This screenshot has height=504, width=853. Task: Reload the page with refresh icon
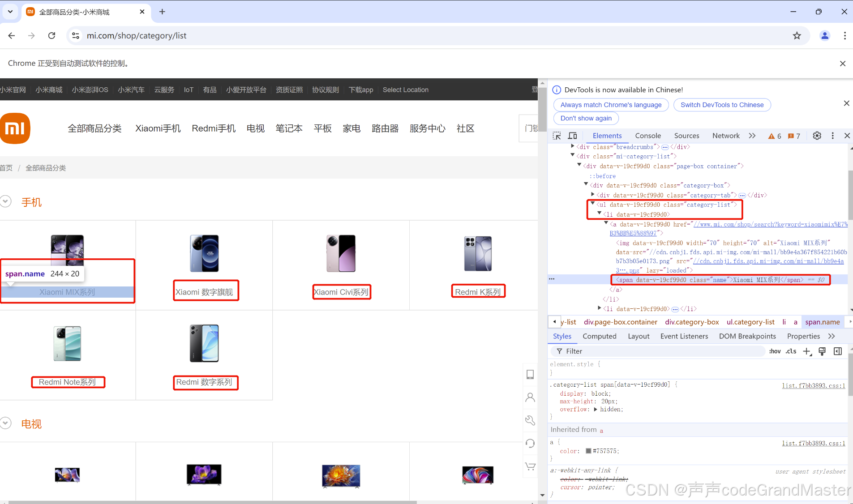52,36
